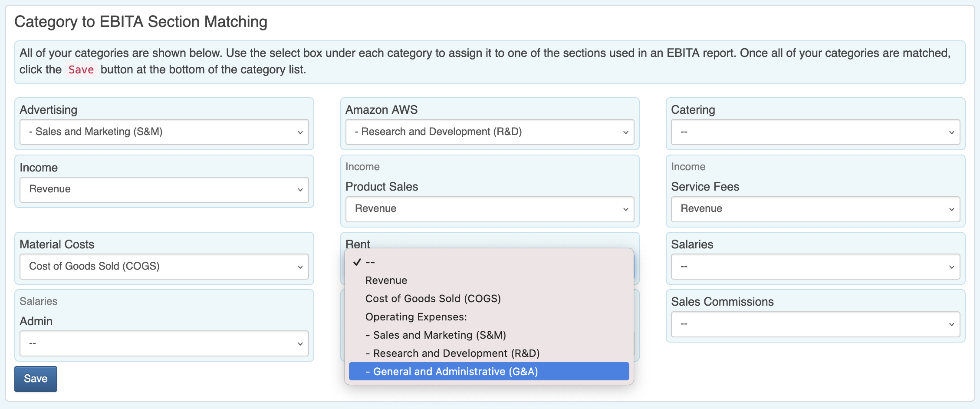Click the 'Admin' subcategory label

point(36,321)
